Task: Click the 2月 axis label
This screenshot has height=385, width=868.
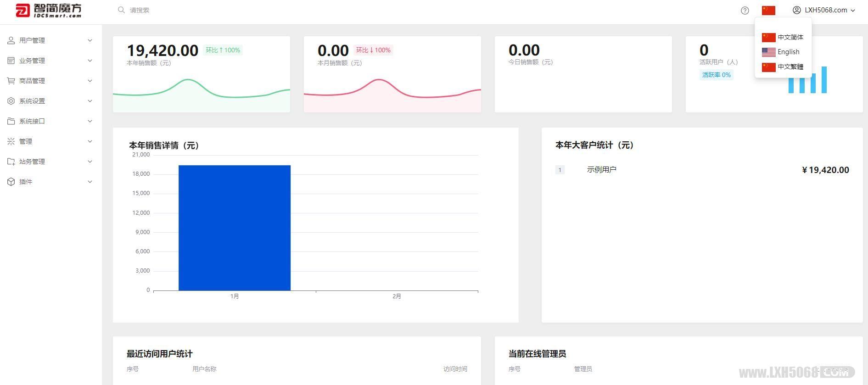Action: [397, 296]
